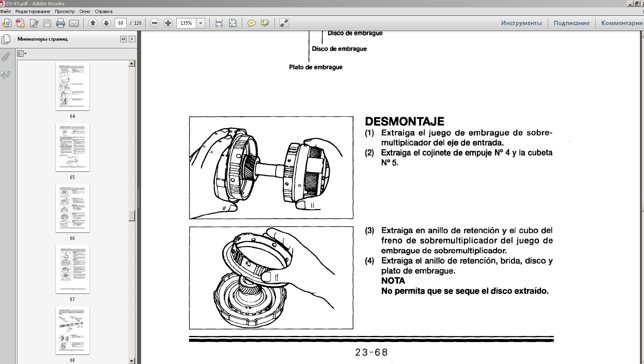Open the Просмотр menu
The image size is (644, 364).
65,11
